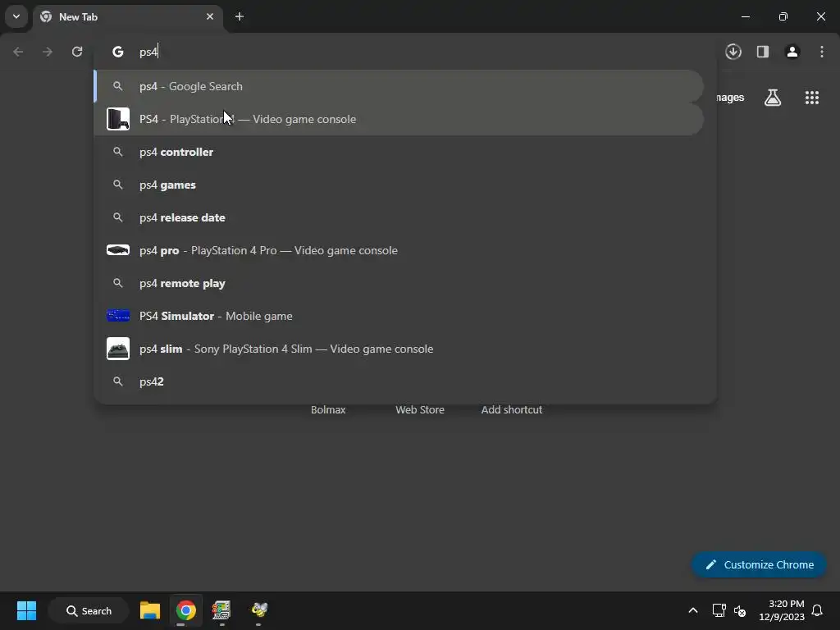The height and width of the screenshot is (630, 840).
Task: Open the Chrome downloads icon
Action: (x=733, y=52)
